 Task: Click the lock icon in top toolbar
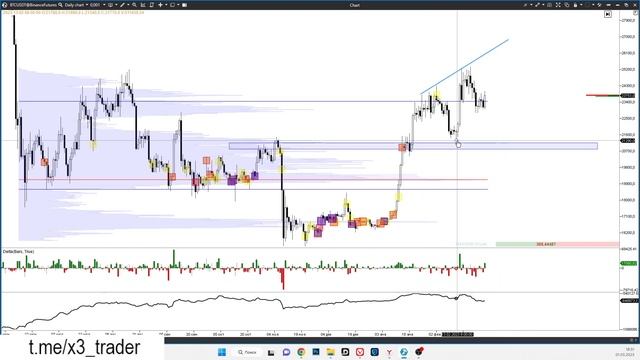[x=575, y=5]
